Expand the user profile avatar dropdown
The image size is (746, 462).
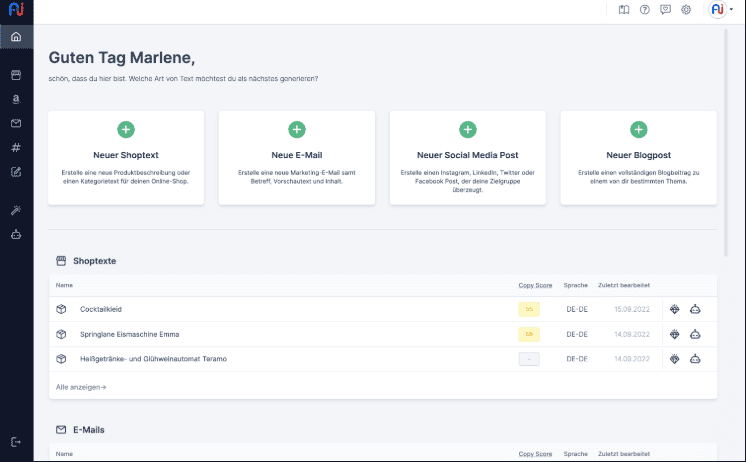click(x=723, y=10)
